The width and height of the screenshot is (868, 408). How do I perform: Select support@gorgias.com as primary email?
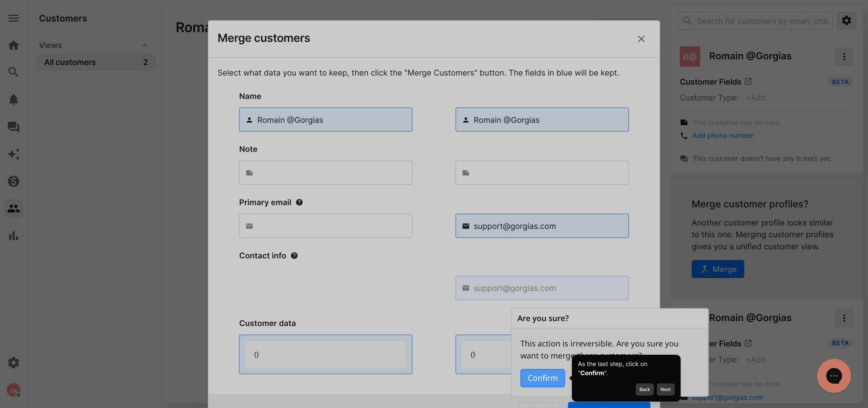click(542, 226)
